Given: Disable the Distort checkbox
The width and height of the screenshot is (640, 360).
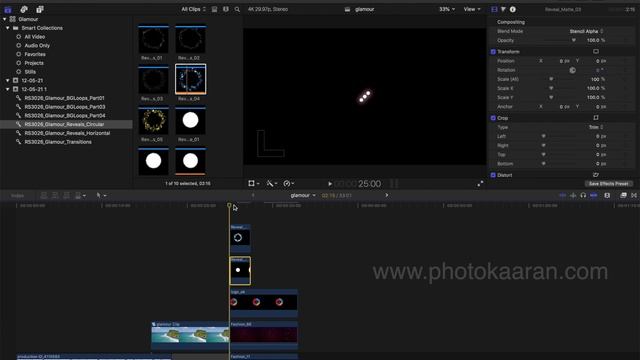Looking at the screenshot, I should point(493,175).
